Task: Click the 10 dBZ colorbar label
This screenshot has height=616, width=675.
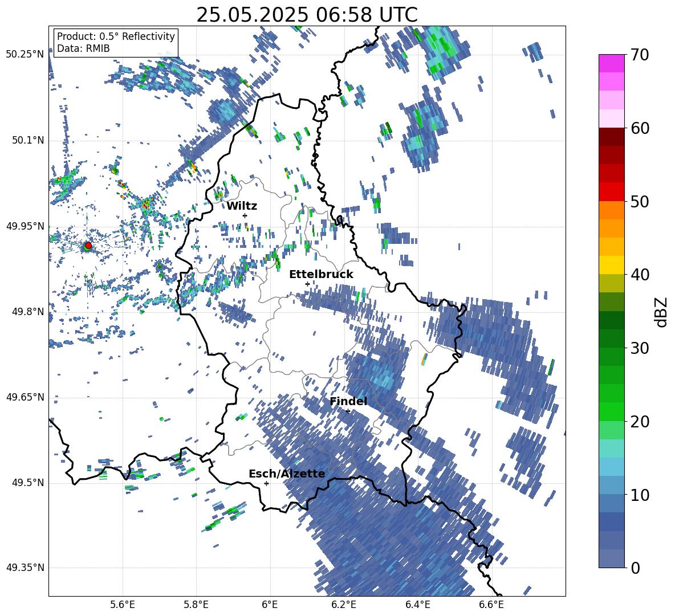Action: coord(639,495)
